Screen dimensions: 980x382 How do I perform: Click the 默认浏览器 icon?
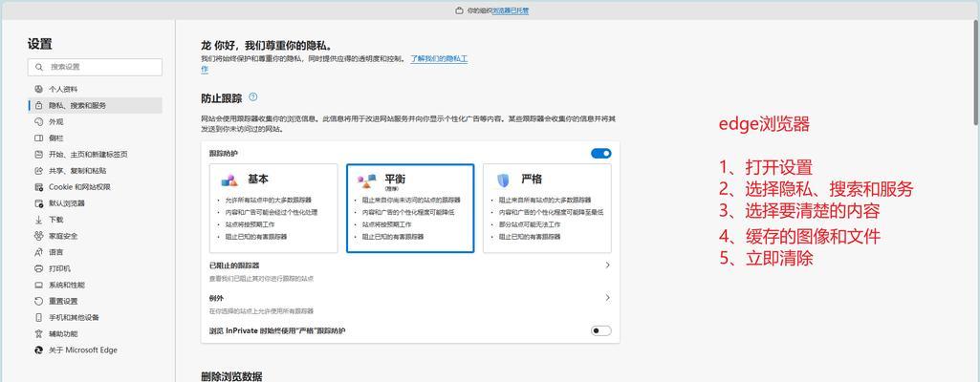pyautogui.click(x=38, y=202)
